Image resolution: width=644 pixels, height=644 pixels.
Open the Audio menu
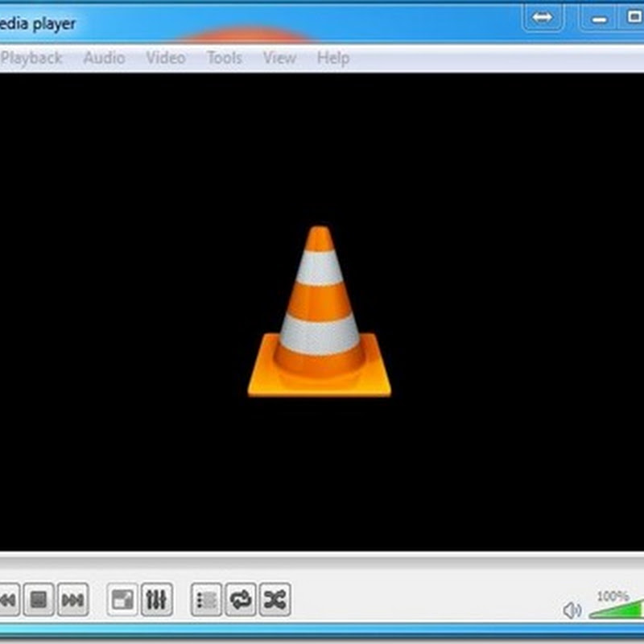(x=105, y=58)
